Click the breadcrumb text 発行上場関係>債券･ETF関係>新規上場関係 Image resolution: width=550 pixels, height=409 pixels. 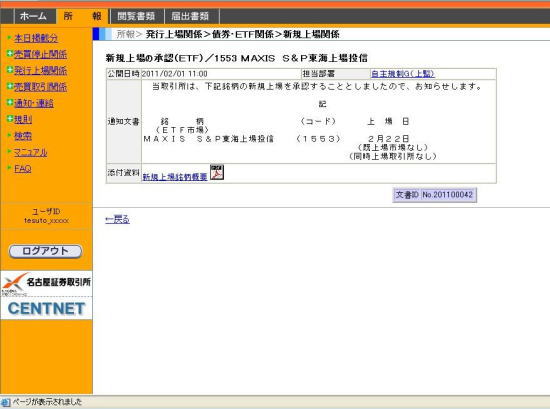coord(242,34)
